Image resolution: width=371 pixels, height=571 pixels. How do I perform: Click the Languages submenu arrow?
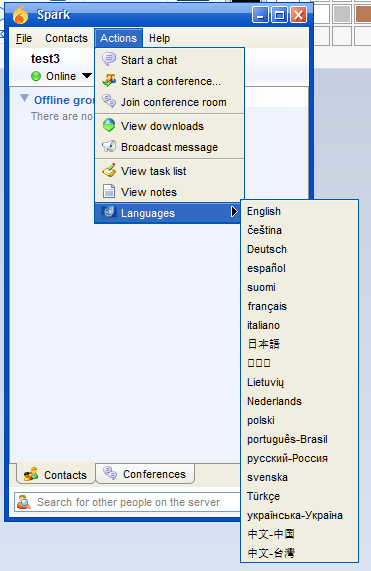[234, 212]
